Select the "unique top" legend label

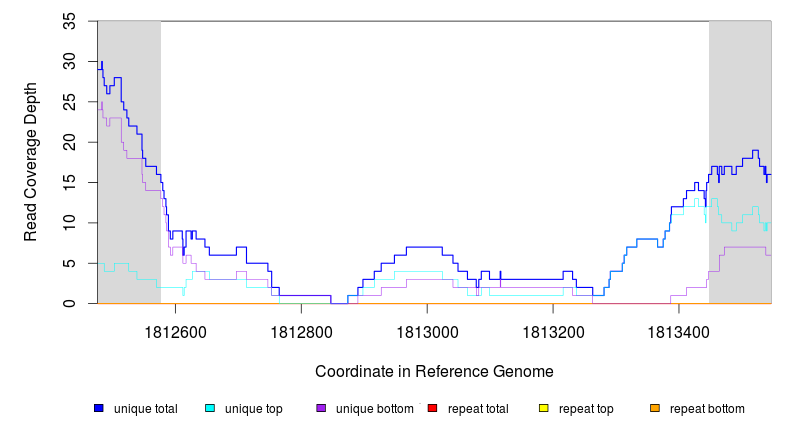tap(253, 409)
